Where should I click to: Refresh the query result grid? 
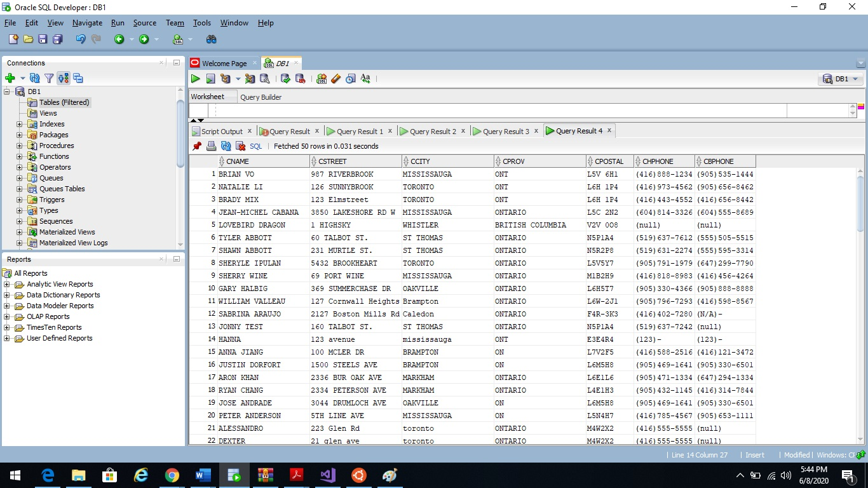pos(226,146)
